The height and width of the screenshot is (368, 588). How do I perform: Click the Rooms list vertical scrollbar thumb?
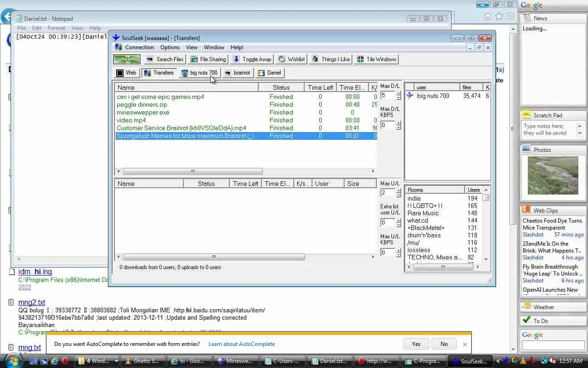(486, 198)
